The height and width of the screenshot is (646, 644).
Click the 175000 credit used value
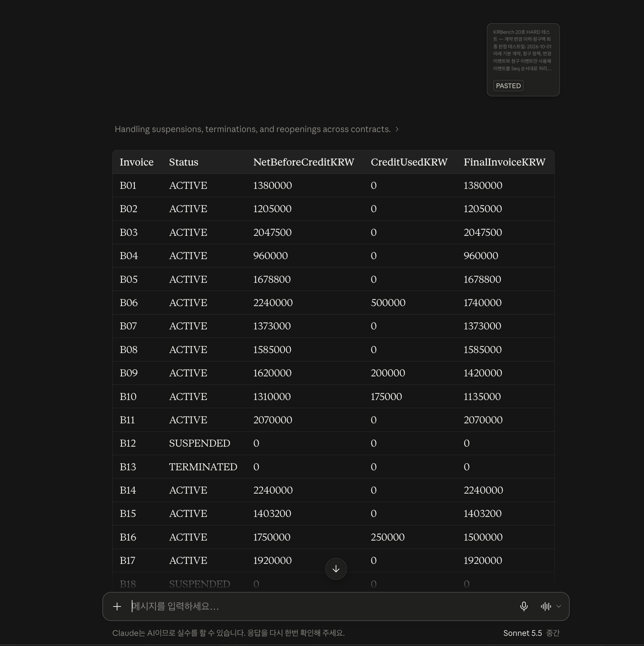[386, 396]
